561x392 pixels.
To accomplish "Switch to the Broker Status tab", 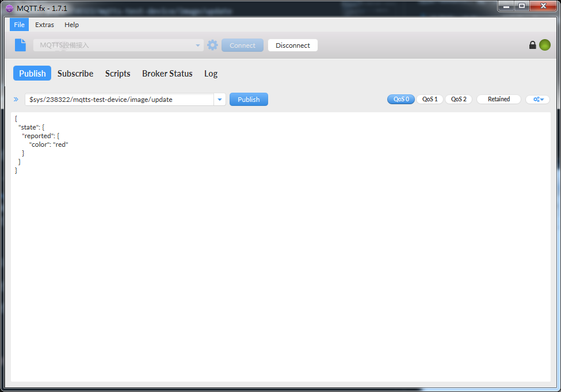I will [167, 73].
